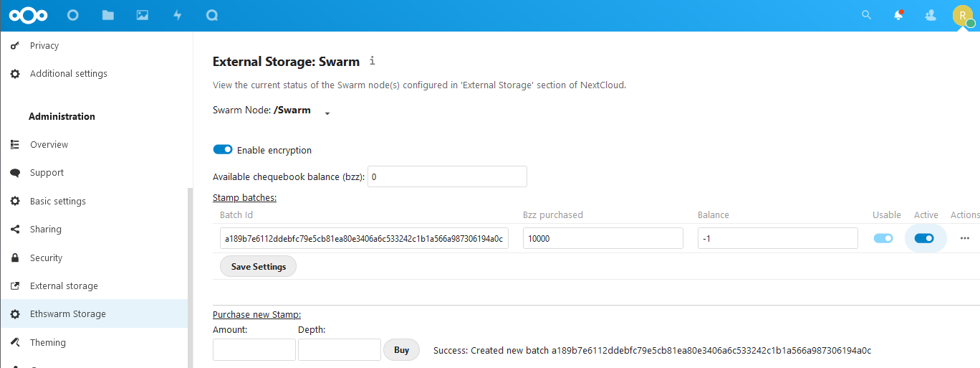Click Save Settings button

pos(258,266)
